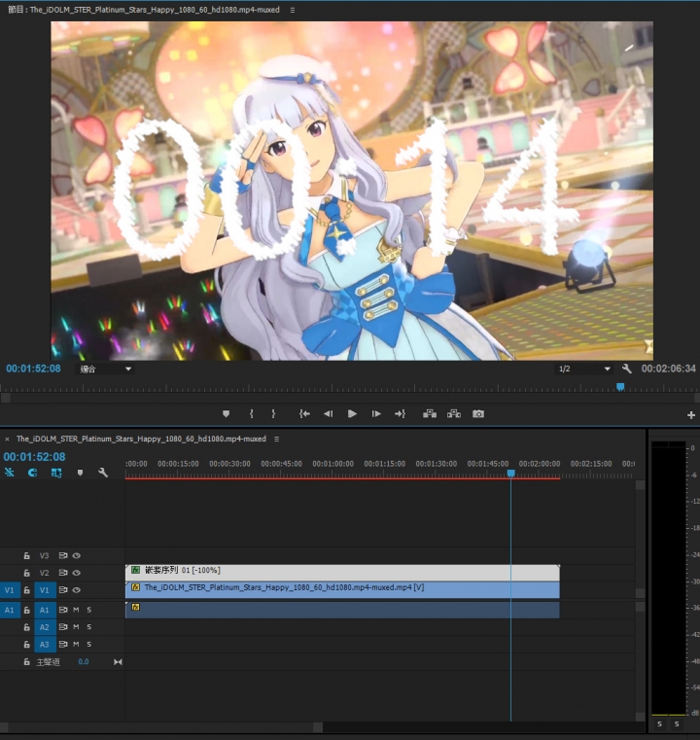Step forward one frame
The width and height of the screenshot is (700, 740).
pyautogui.click(x=376, y=414)
